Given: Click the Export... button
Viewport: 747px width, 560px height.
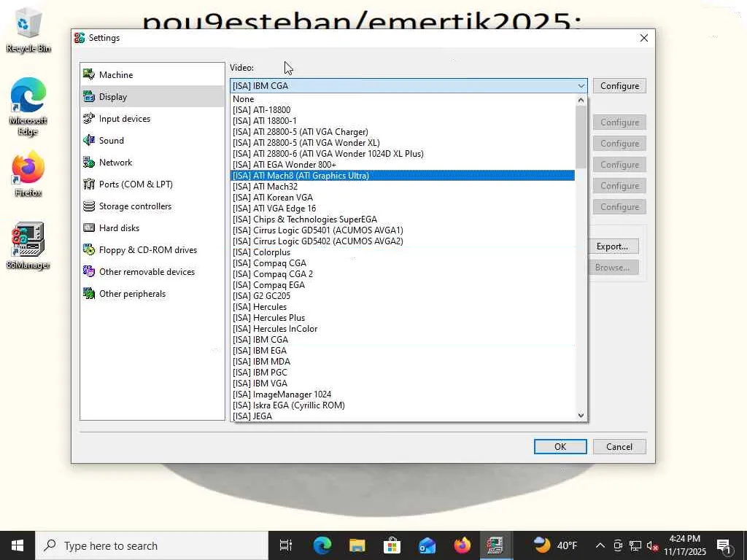Looking at the screenshot, I should tap(612, 246).
